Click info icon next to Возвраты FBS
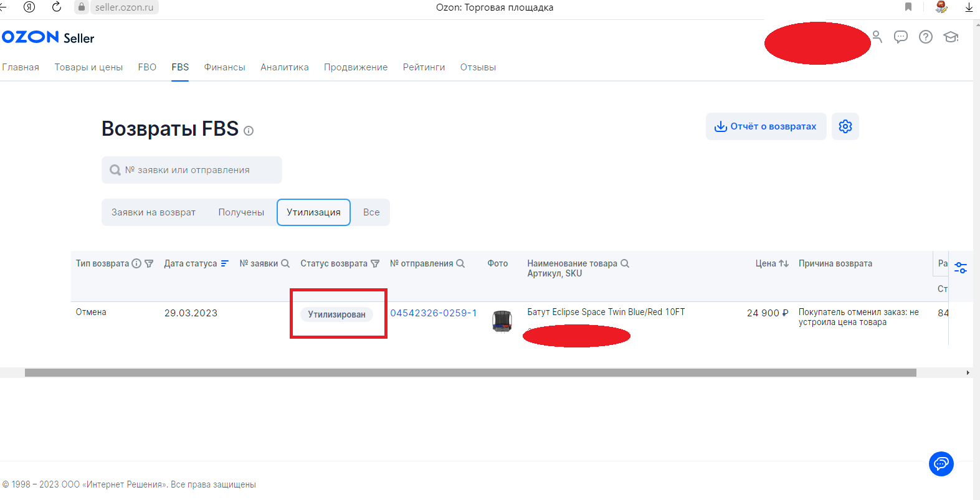The height and width of the screenshot is (500, 980). 249,131
